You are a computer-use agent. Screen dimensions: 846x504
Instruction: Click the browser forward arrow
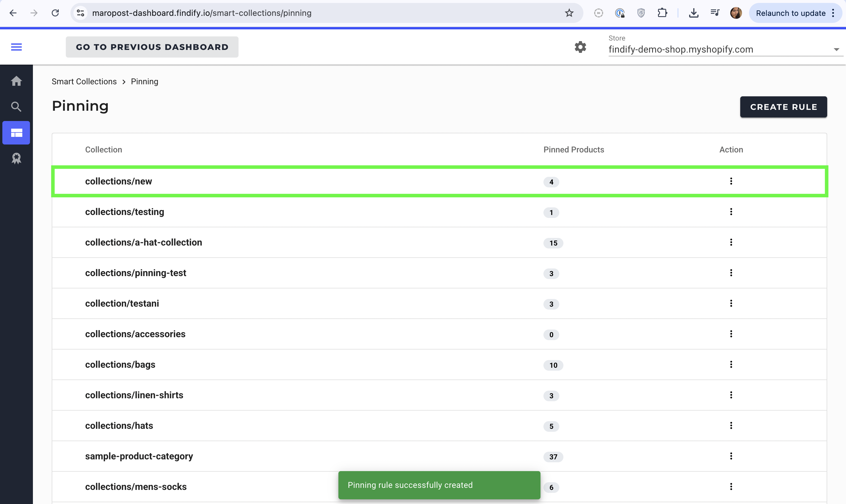pos(34,13)
